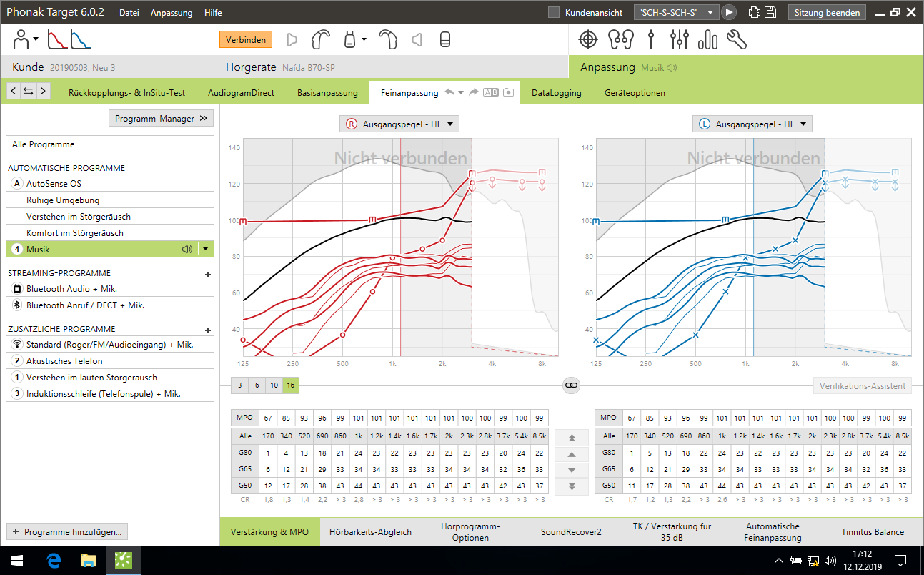924x575 pixels.
Task: Expand the Musik program dropdown arrow
Action: 206,250
